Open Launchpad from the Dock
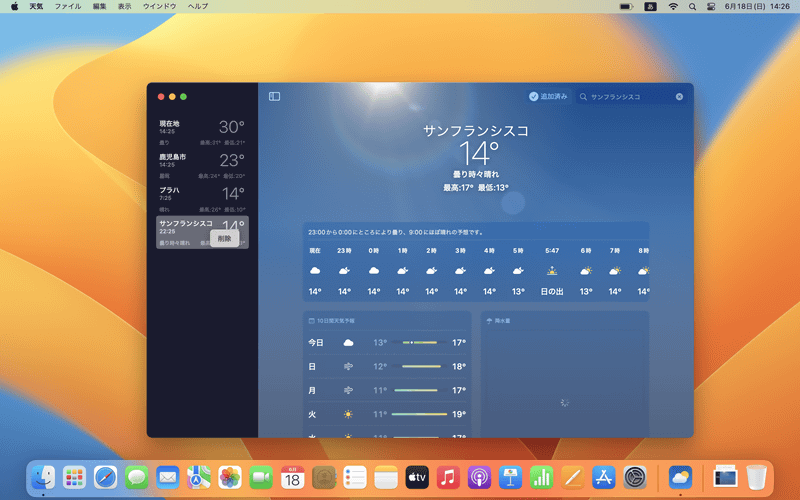The height and width of the screenshot is (500, 800). coord(74,478)
